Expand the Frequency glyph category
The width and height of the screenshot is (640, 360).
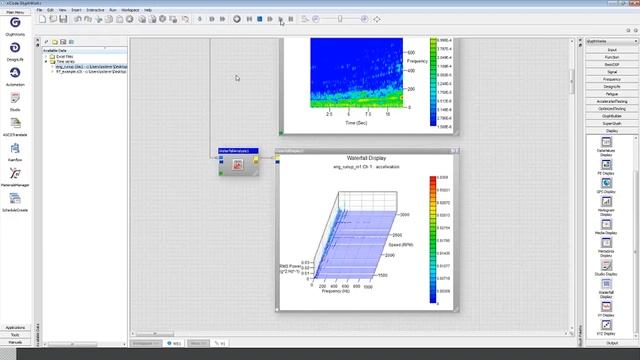click(612, 79)
